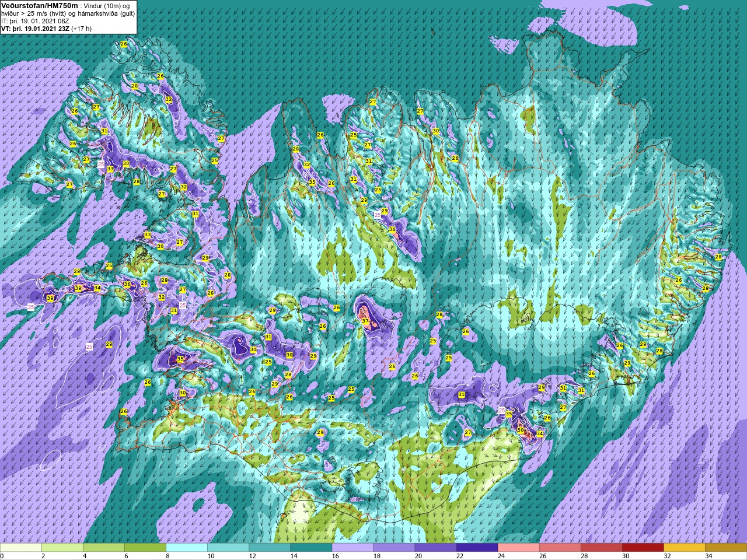Pick the lavender 16–18 legend swatch
The image size is (747, 560).
(352, 548)
